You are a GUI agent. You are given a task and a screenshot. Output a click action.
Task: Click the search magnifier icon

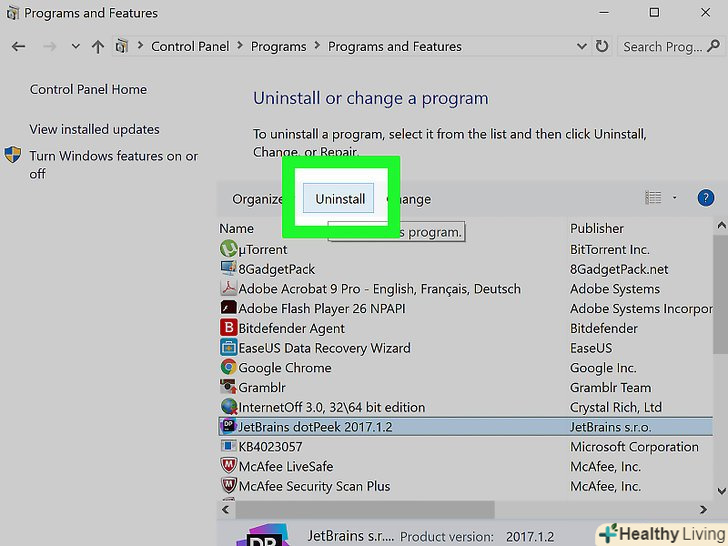coord(714,46)
